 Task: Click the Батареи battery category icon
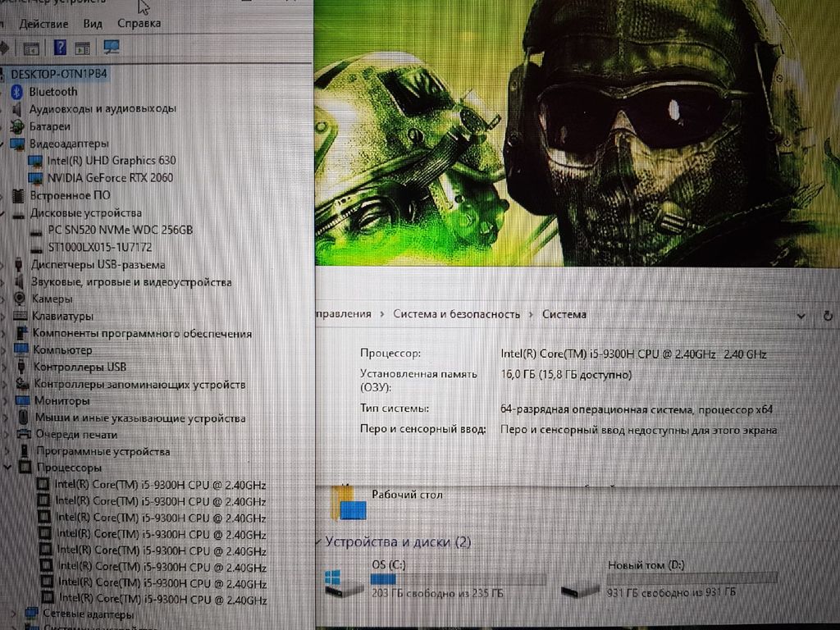click(17, 126)
